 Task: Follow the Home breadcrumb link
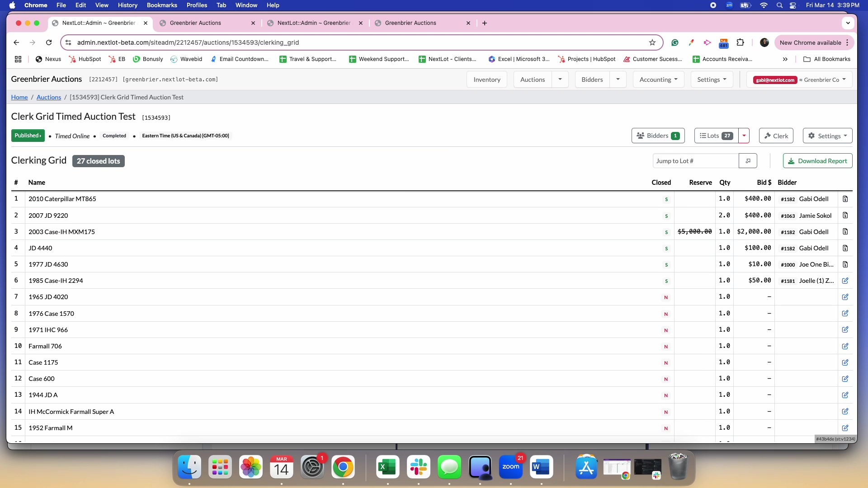[x=19, y=97]
